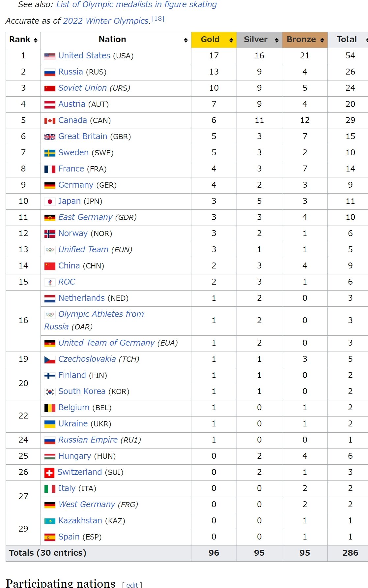Click the Czechoslovakia flag icon
Viewport: 368px width, 588px height.
[x=50, y=359]
